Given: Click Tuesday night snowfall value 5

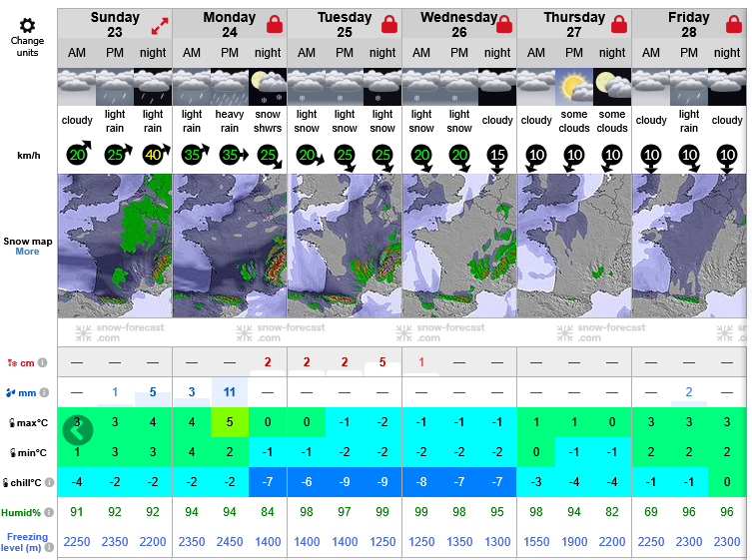Looking at the screenshot, I should point(382,362).
